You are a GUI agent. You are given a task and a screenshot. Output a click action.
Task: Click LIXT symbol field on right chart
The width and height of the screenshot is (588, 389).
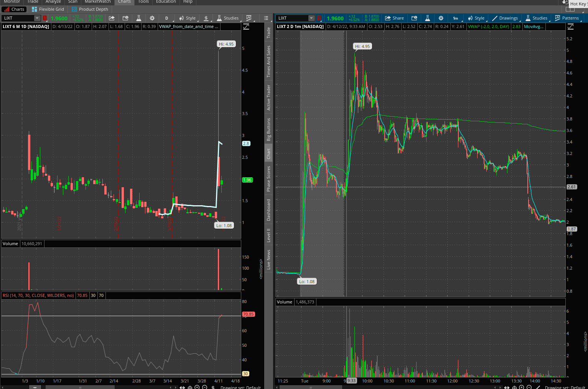click(292, 18)
